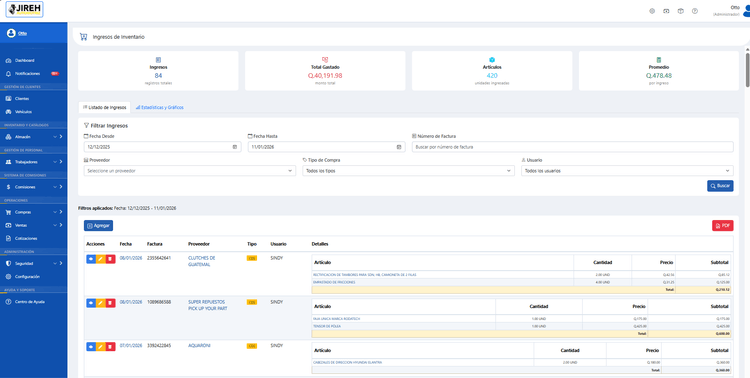Export the list with PDF button
The width and height of the screenshot is (750, 378).
[722, 226]
